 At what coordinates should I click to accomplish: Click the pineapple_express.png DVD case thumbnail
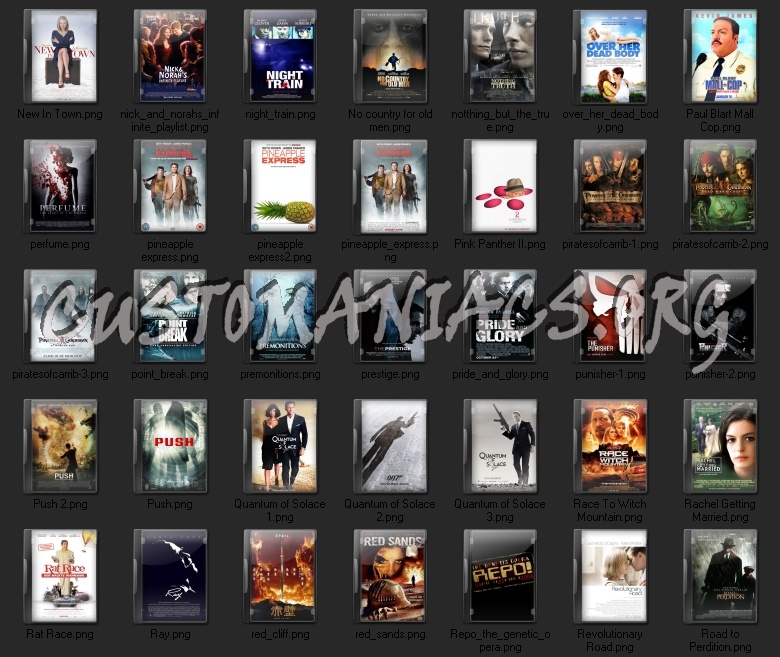[390, 186]
